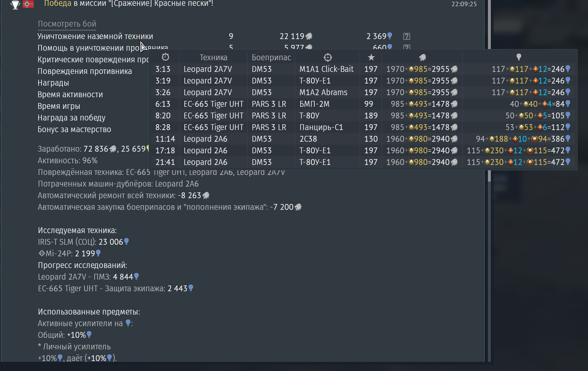Click the Silver Lions icon after -8 263
Screen dimensions: 588x371
point(206,195)
